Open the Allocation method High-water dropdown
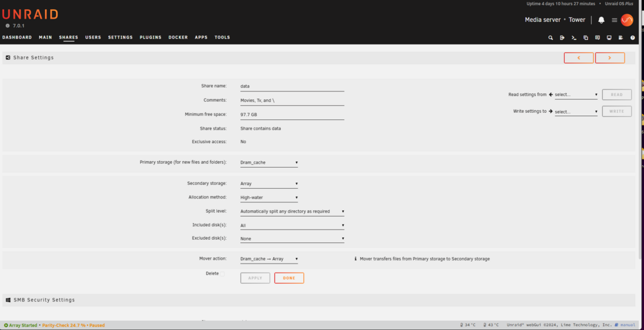Screen dimensions: 644x330 pos(269,198)
